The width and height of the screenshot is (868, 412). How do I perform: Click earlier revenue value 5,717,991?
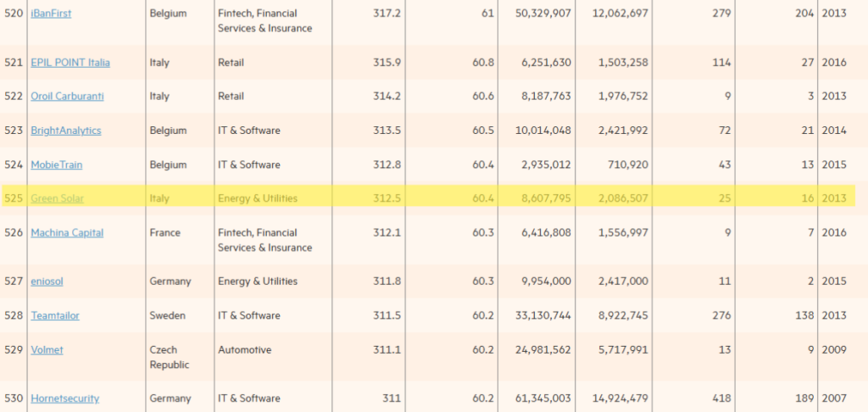(623, 350)
